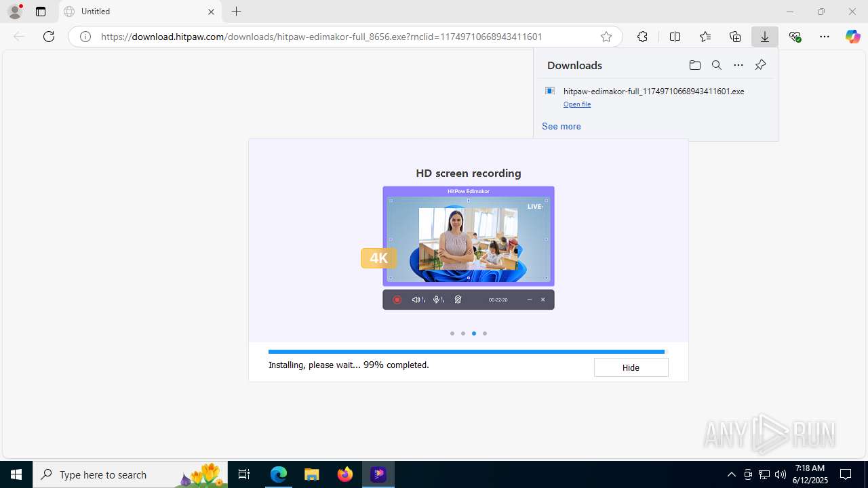Search downloads with magnifier icon
Image resolution: width=868 pixels, height=488 pixels.
(x=716, y=65)
